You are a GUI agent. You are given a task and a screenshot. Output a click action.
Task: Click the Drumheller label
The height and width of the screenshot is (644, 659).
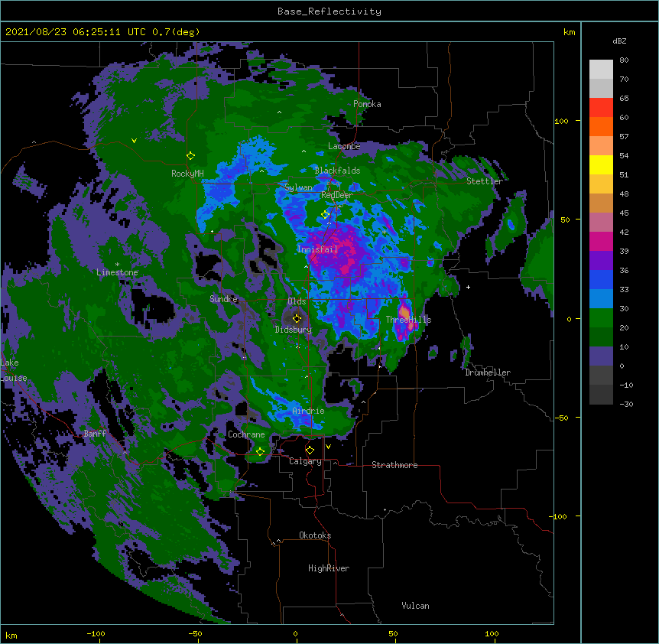point(488,372)
